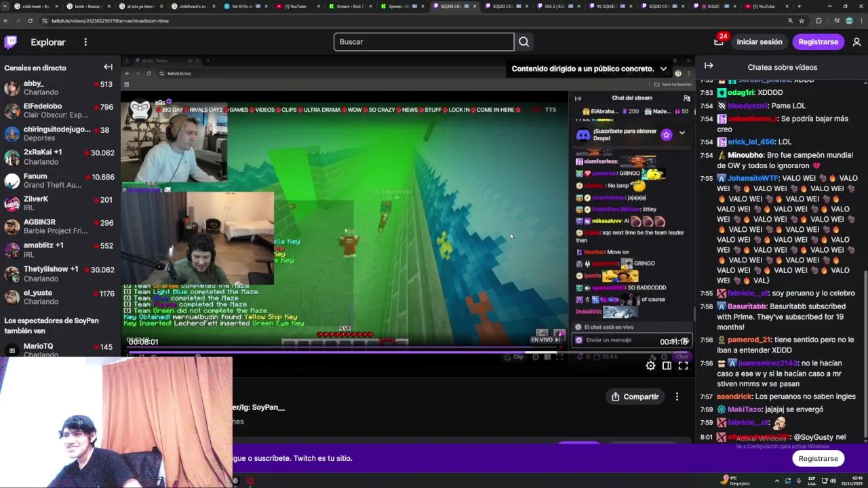Click the Iniciar sesión button
This screenshot has width=868, height=488.
click(x=759, y=42)
